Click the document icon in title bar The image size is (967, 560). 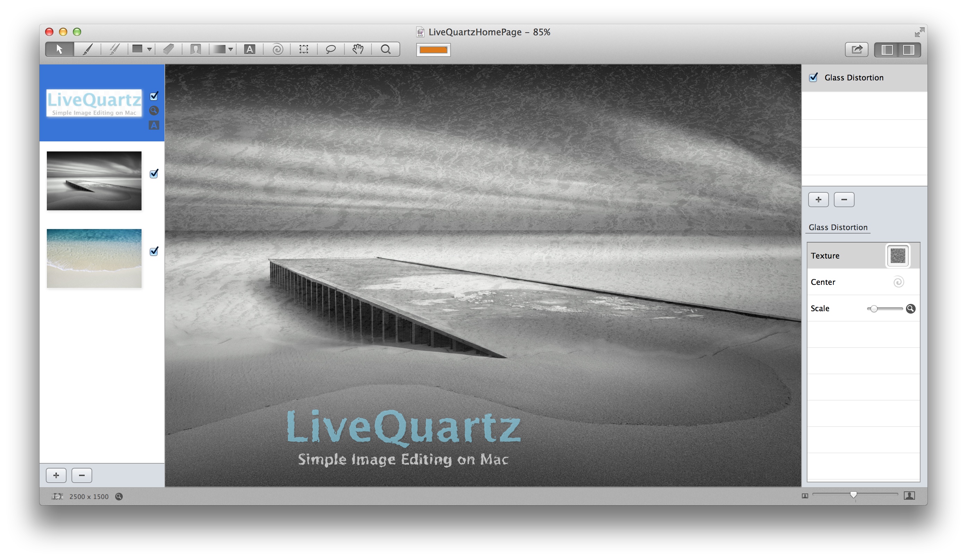tap(421, 32)
